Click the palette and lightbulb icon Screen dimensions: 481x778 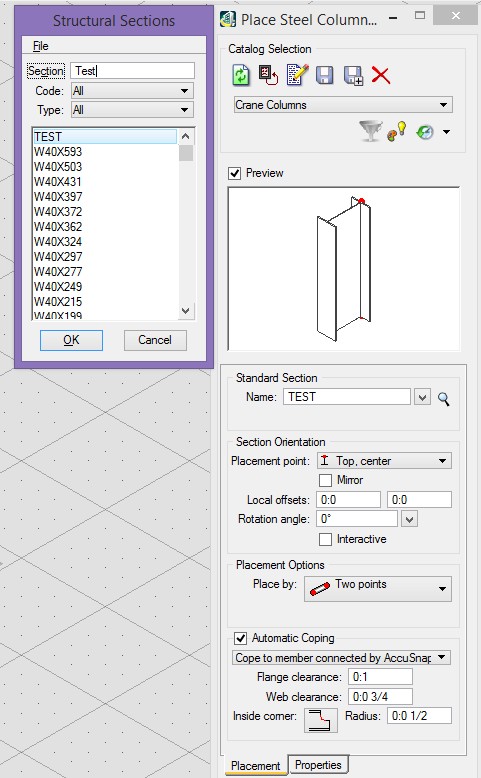point(397,131)
